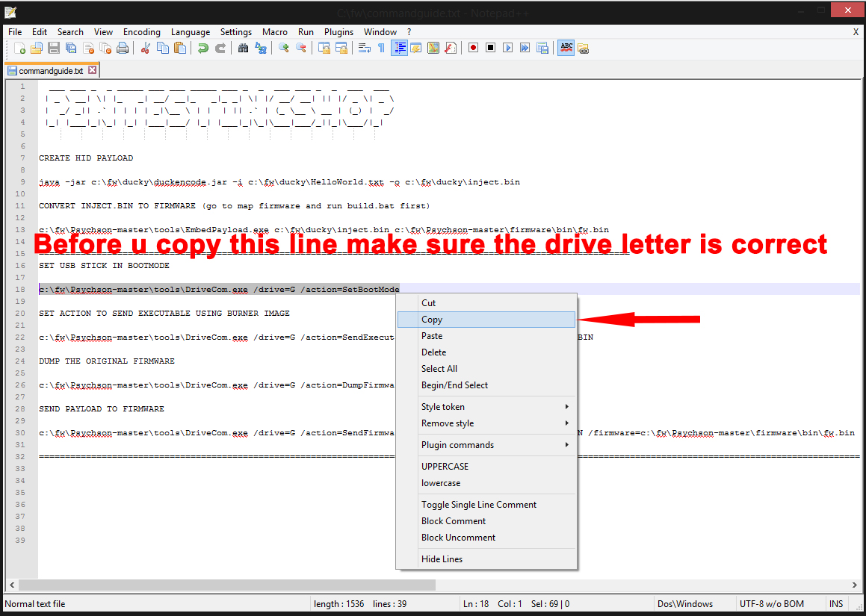Open the Language menu
The height and width of the screenshot is (616, 866).
click(x=191, y=32)
